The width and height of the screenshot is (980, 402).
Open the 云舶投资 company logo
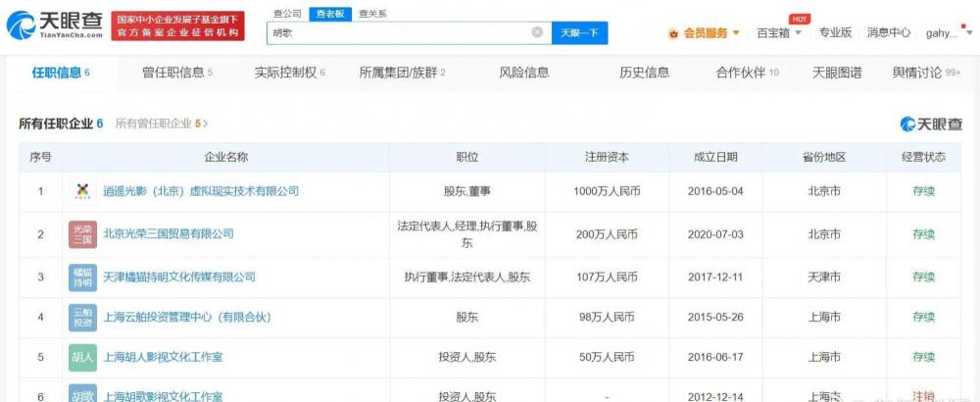pyautogui.click(x=82, y=318)
